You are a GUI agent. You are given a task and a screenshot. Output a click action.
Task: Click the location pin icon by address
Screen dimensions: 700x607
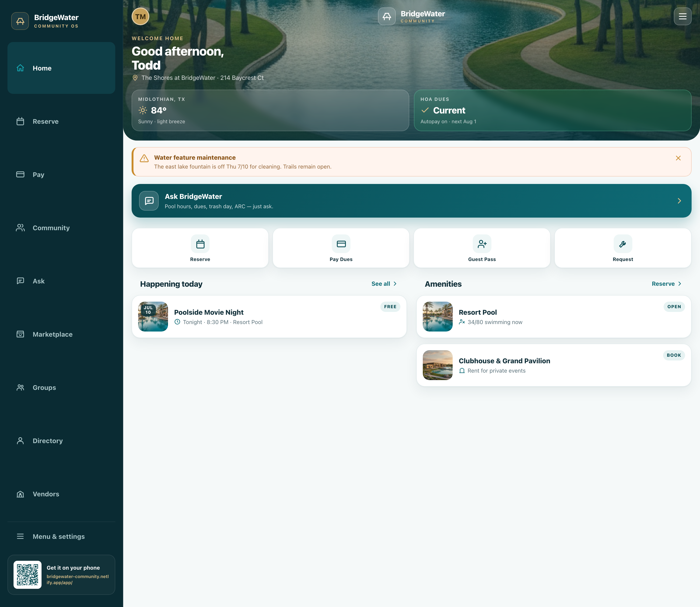click(x=135, y=78)
